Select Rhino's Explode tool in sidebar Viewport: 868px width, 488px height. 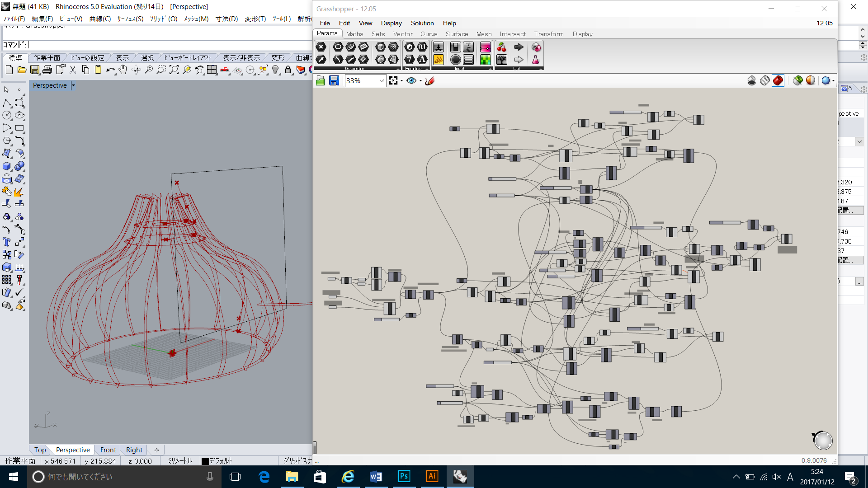[19, 192]
